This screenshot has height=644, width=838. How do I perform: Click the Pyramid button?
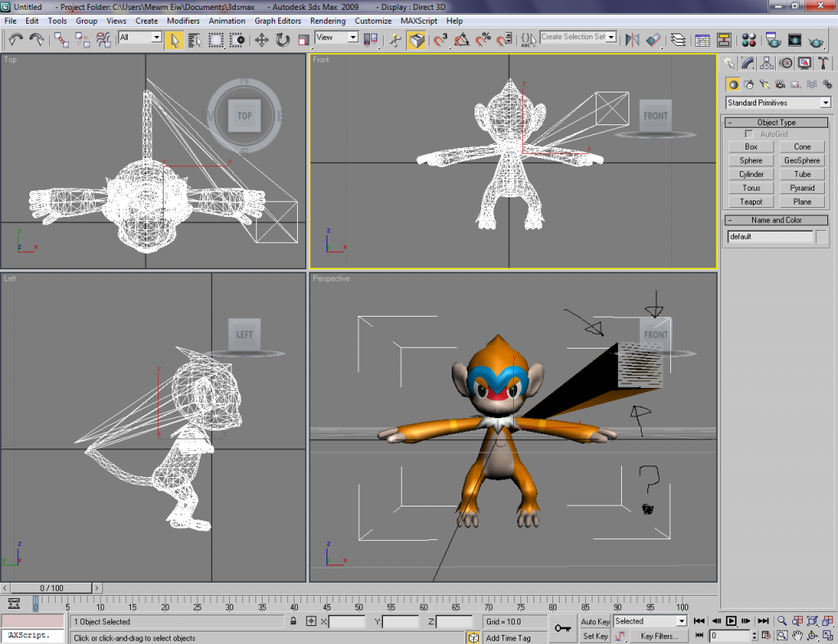[802, 188]
